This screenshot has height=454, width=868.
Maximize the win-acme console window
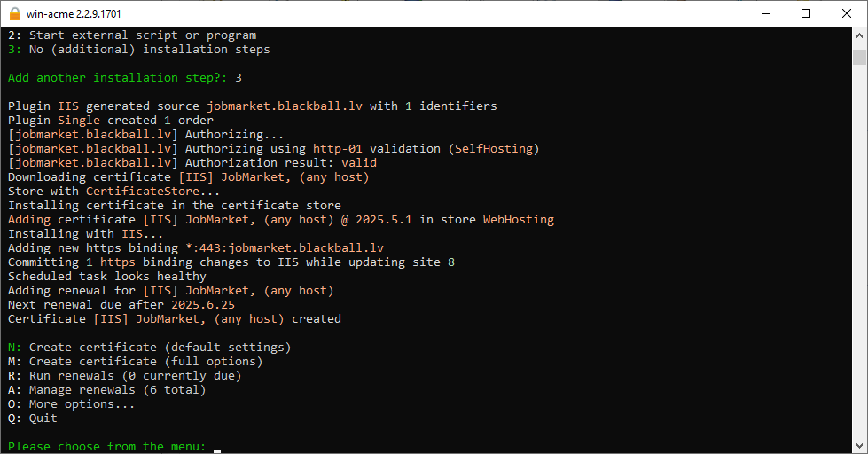pyautogui.click(x=806, y=14)
